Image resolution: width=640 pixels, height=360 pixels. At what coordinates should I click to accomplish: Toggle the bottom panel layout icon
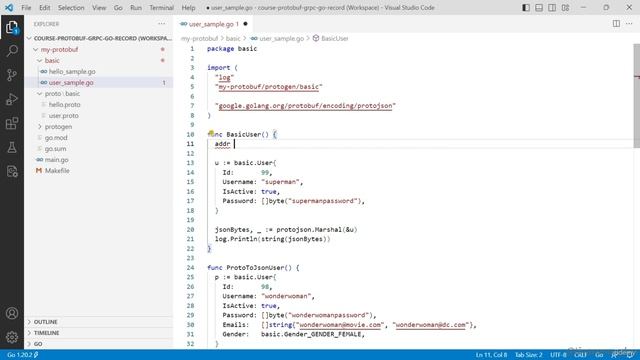click(x=539, y=8)
